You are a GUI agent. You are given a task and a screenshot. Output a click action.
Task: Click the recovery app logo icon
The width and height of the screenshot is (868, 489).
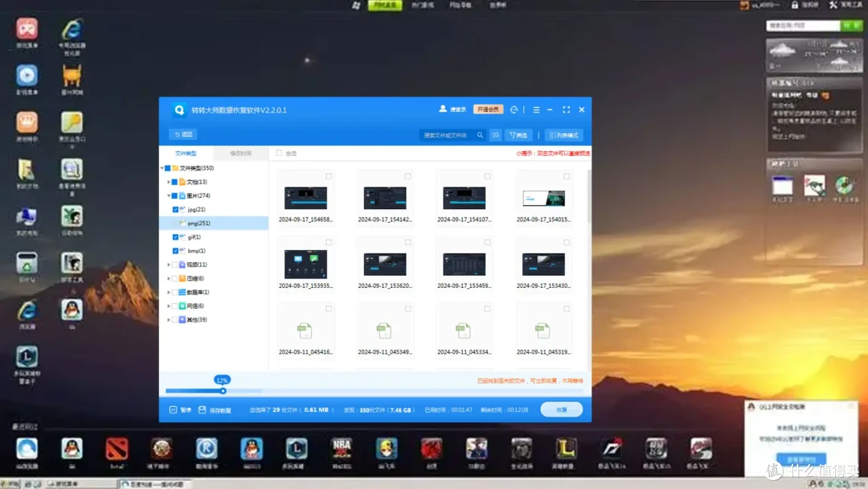(179, 109)
